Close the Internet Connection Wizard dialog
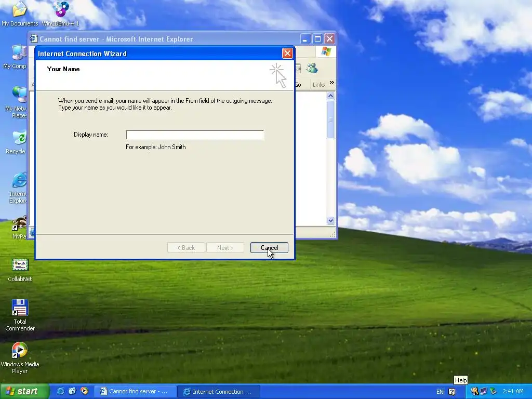This screenshot has height=399, width=532. coord(287,54)
